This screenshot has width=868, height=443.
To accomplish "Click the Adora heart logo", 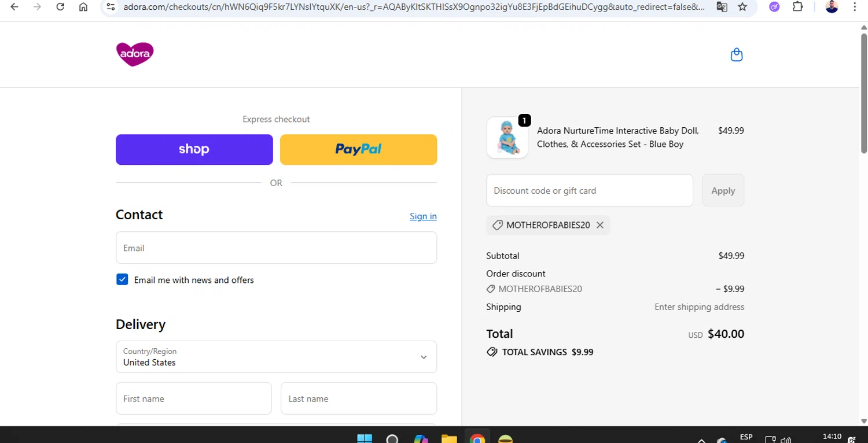I will pos(135,54).
